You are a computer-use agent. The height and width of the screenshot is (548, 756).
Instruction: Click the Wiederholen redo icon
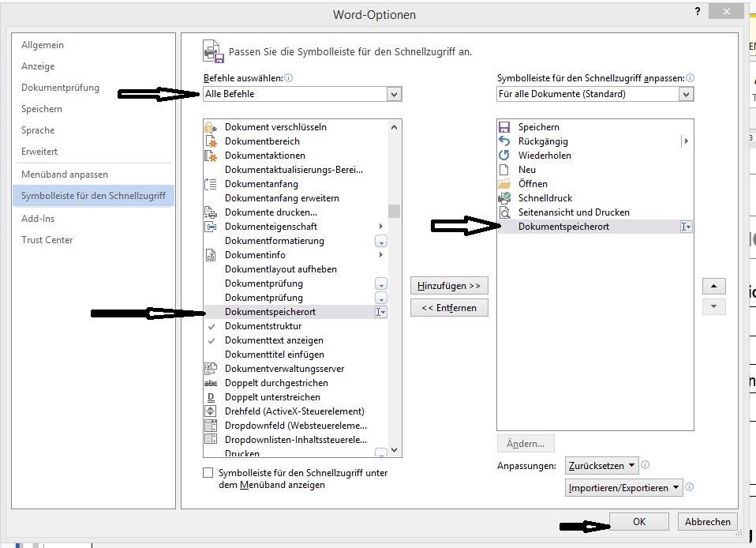503,156
